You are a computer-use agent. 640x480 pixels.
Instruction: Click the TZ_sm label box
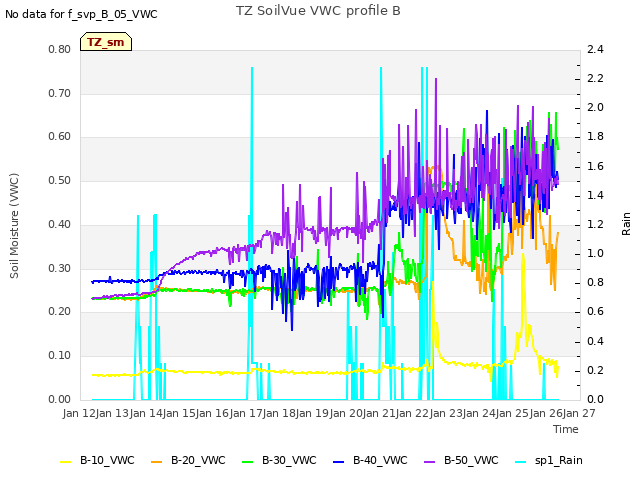106,42
